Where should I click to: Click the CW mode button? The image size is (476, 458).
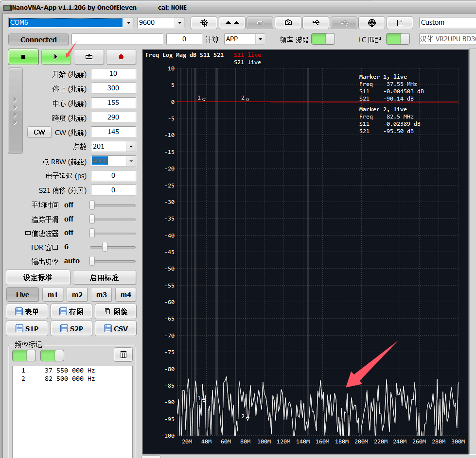point(39,132)
